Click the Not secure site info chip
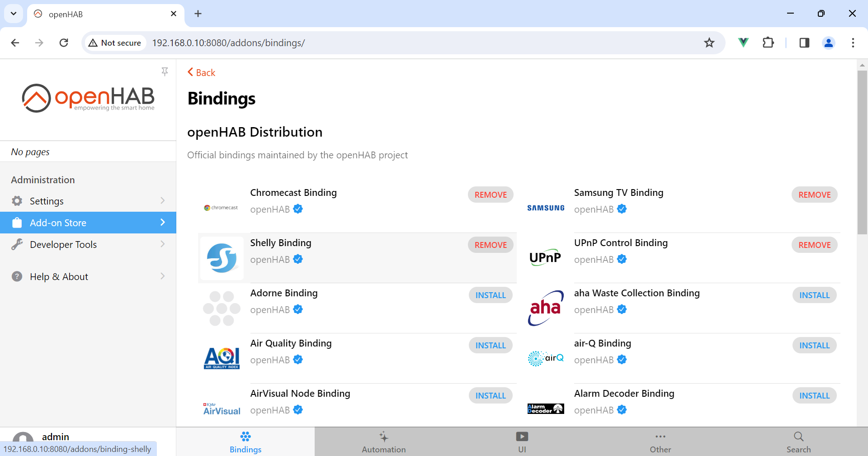 click(x=115, y=43)
